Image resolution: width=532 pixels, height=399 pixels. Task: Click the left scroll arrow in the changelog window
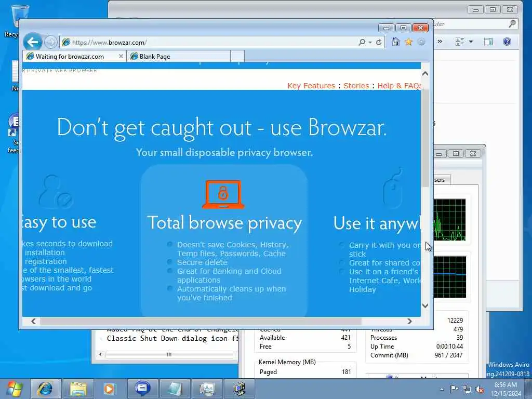click(100, 354)
